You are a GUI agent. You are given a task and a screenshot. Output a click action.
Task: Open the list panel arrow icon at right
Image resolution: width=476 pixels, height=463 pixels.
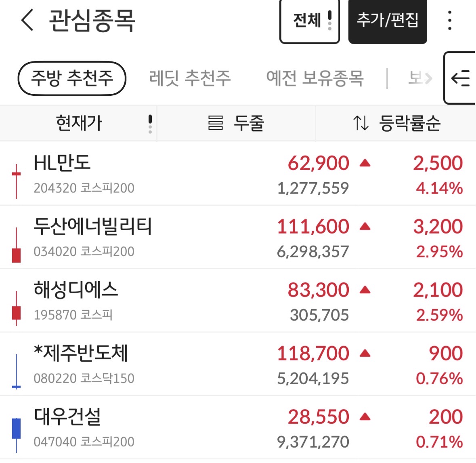[x=460, y=78]
